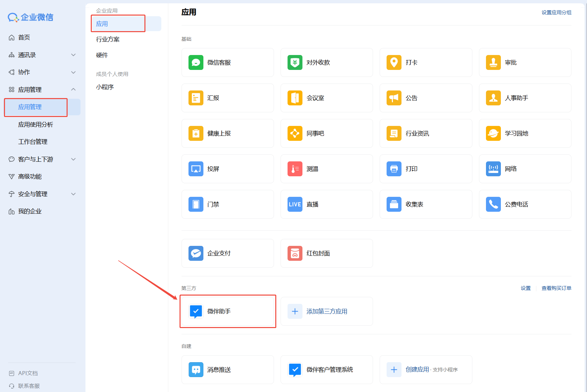Select 小程序 in the side menu
587x392 pixels.
(105, 87)
